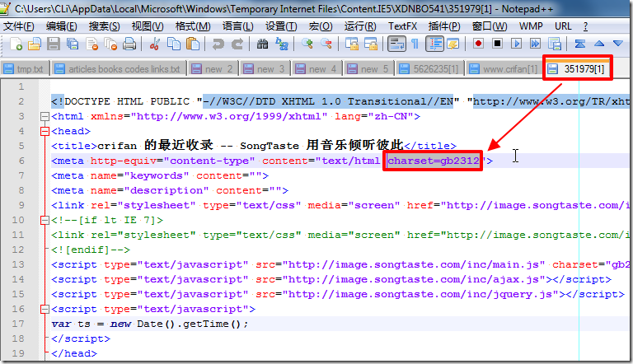Viewport: 633px width, 364px height.
Task: Undo the last edit with the Undo arrow
Action: pyautogui.click(x=218, y=44)
